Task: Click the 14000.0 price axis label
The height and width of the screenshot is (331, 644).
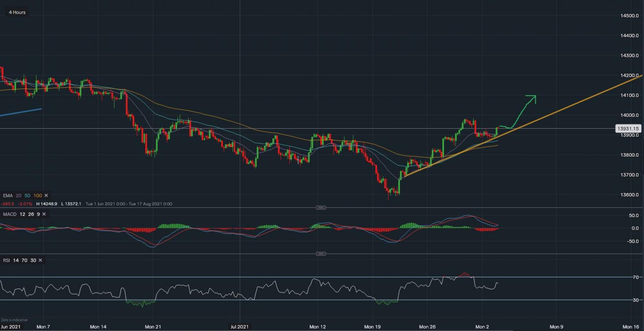Action: pyautogui.click(x=629, y=115)
